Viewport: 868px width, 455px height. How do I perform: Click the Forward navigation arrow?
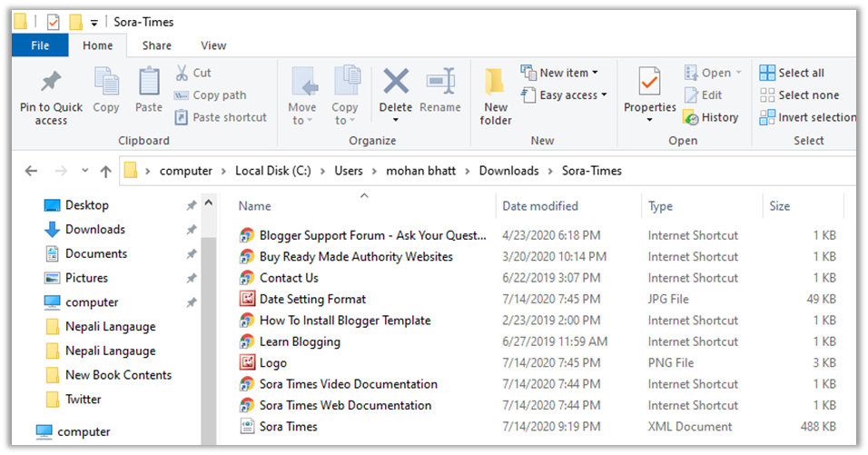coord(61,171)
